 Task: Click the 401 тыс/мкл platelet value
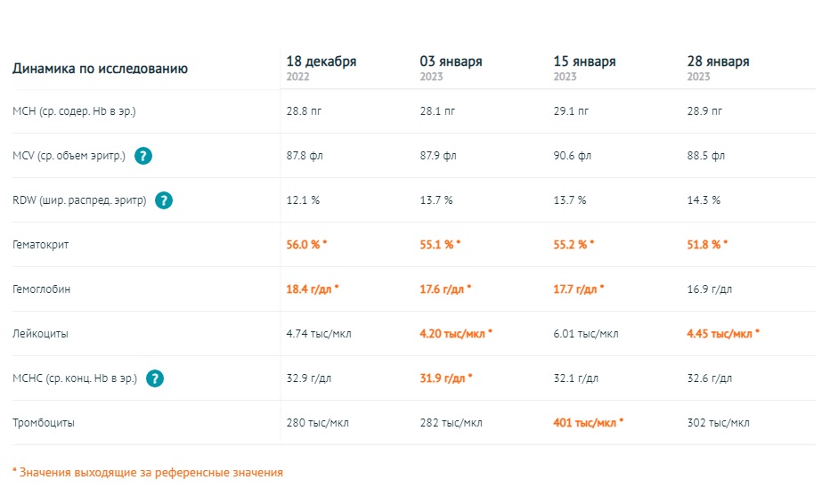point(586,423)
